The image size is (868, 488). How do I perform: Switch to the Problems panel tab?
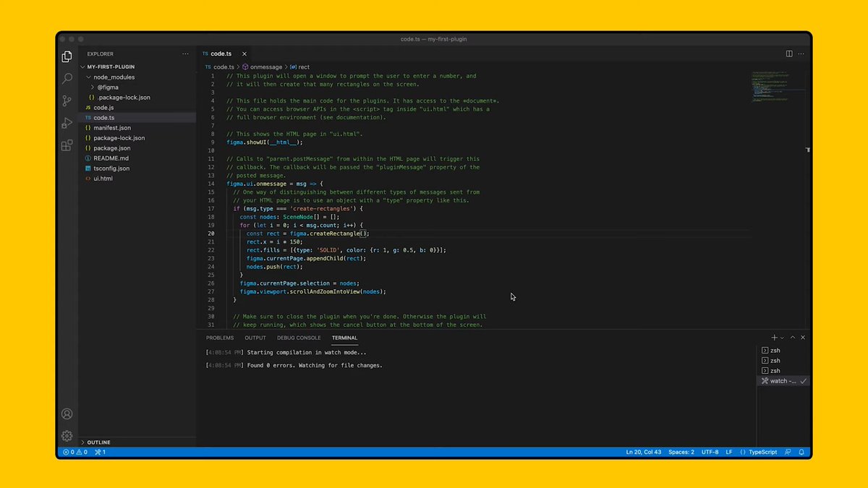point(220,338)
